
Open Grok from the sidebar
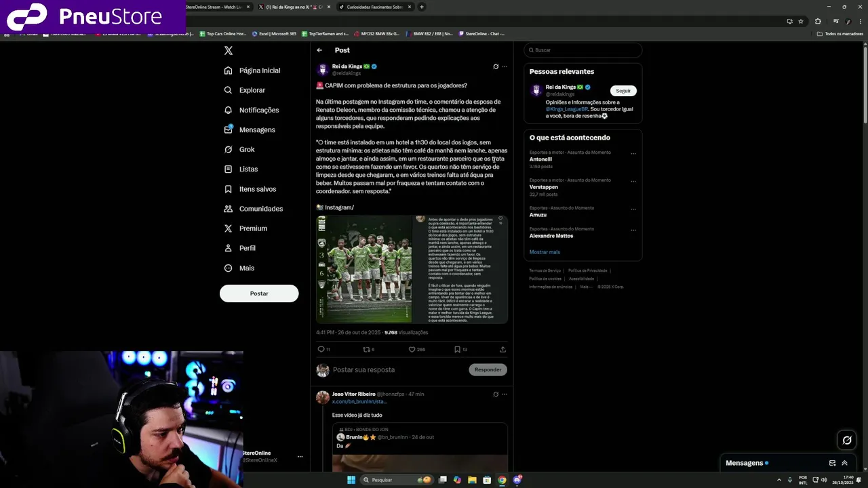pos(239,149)
